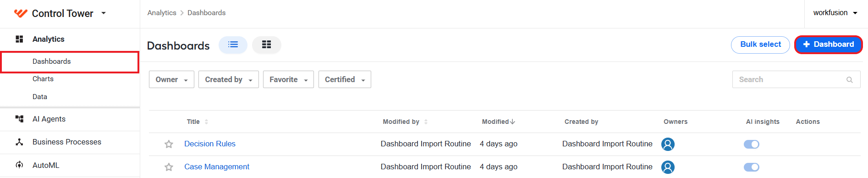Open the Created by filter dropdown
868x178 pixels.
coord(228,79)
